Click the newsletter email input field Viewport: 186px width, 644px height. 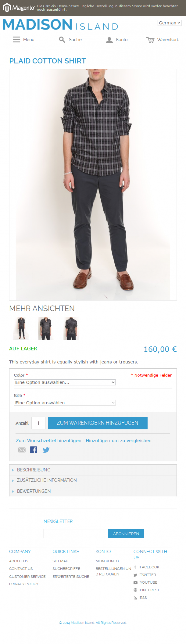(x=76, y=534)
